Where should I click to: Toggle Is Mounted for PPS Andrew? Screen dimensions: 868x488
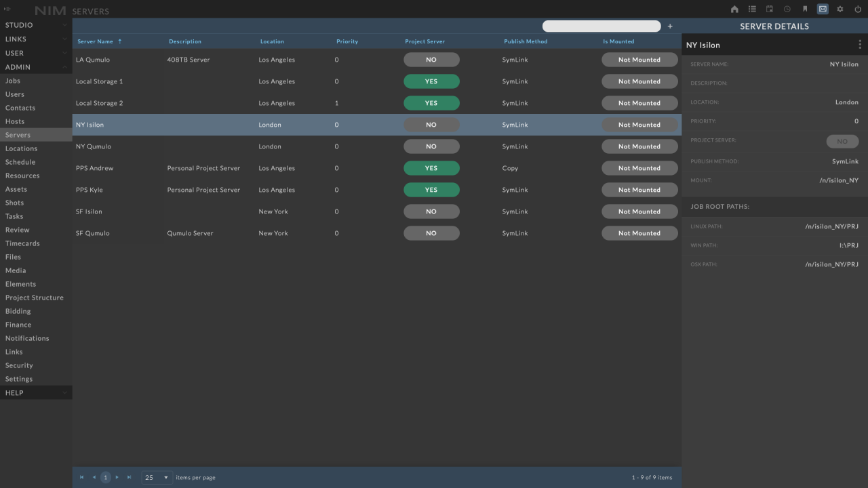pos(639,168)
